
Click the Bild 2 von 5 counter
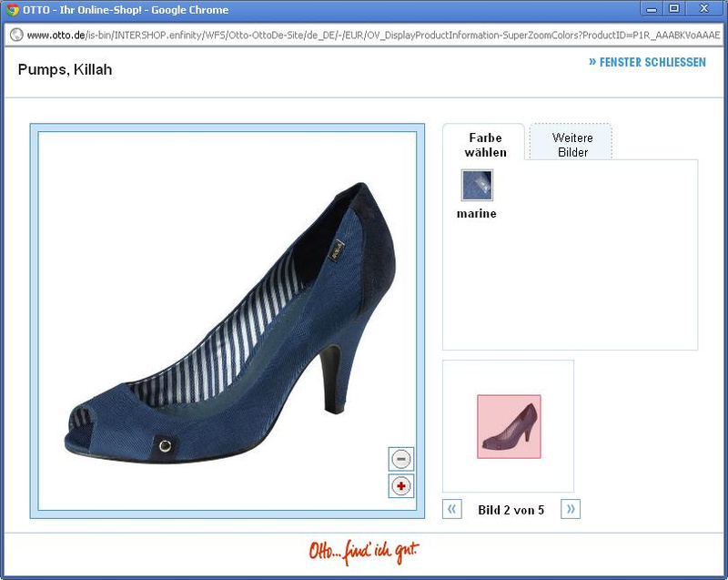(511, 510)
